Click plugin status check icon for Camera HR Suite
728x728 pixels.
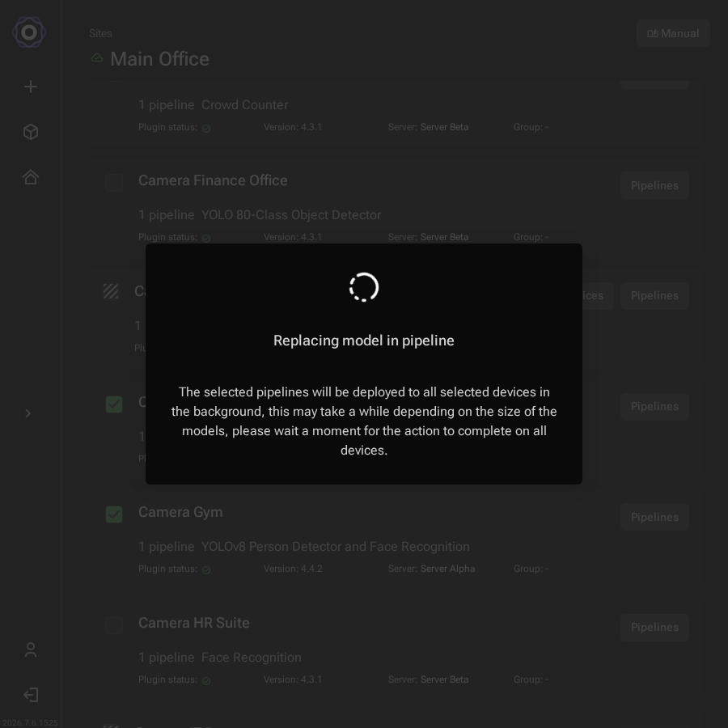coord(206,680)
